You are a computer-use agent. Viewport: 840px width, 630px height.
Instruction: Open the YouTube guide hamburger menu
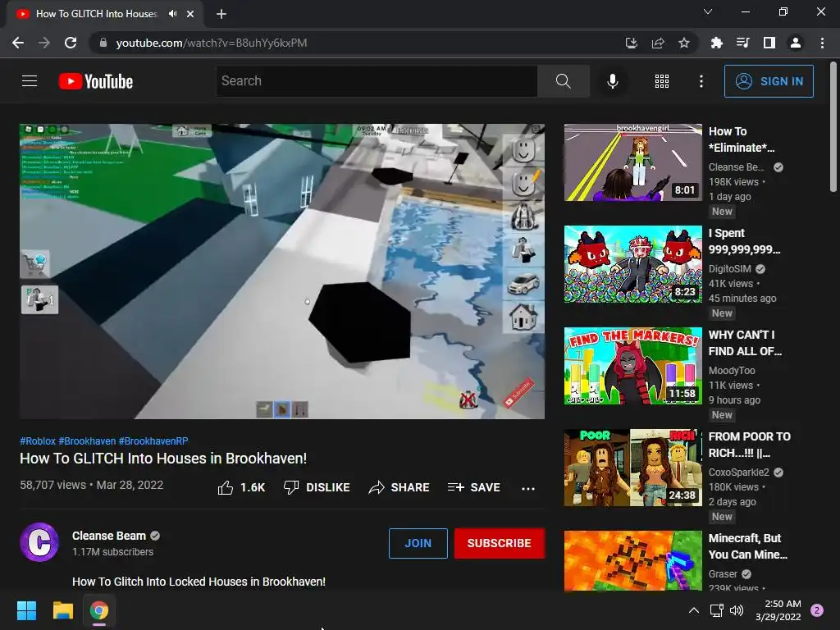(x=30, y=81)
